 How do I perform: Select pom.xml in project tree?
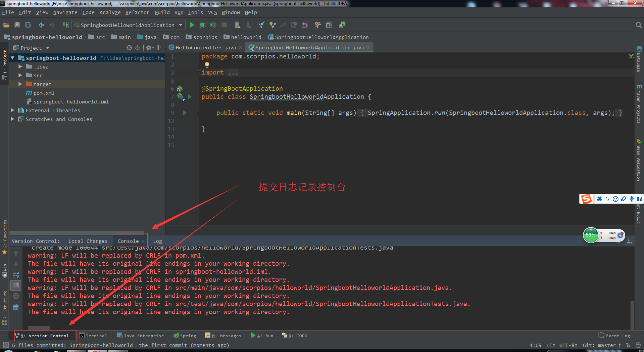[x=44, y=93]
